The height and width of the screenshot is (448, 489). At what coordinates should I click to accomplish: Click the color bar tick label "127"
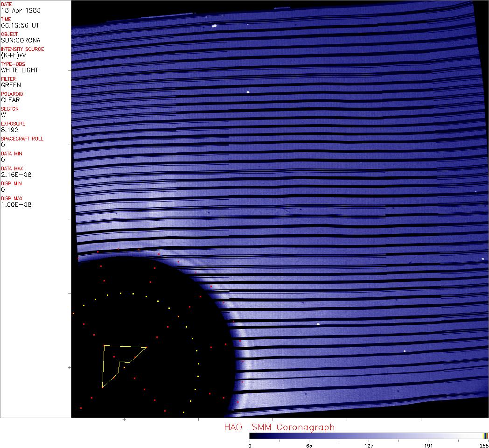369,446
